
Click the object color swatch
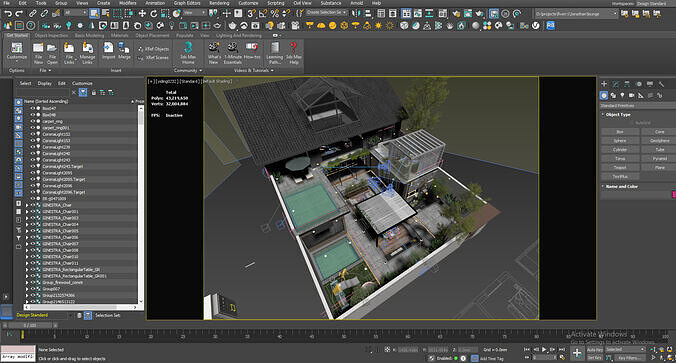(x=674, y=195)
